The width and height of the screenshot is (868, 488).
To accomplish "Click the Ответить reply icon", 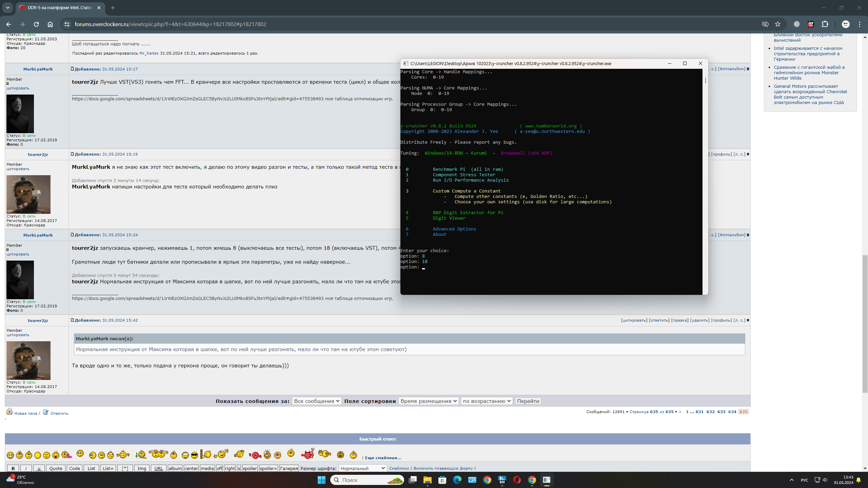I will click(x=46, y=412).
